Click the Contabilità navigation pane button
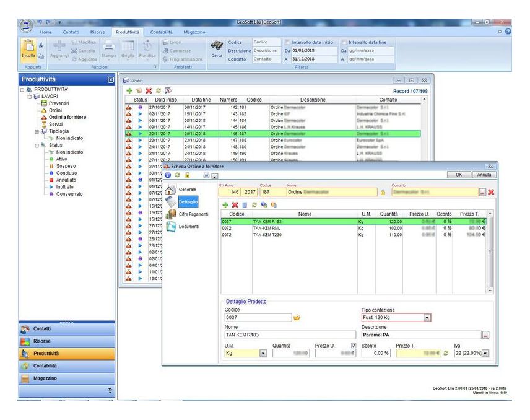The image size is (530, 420). pos(67,366)
